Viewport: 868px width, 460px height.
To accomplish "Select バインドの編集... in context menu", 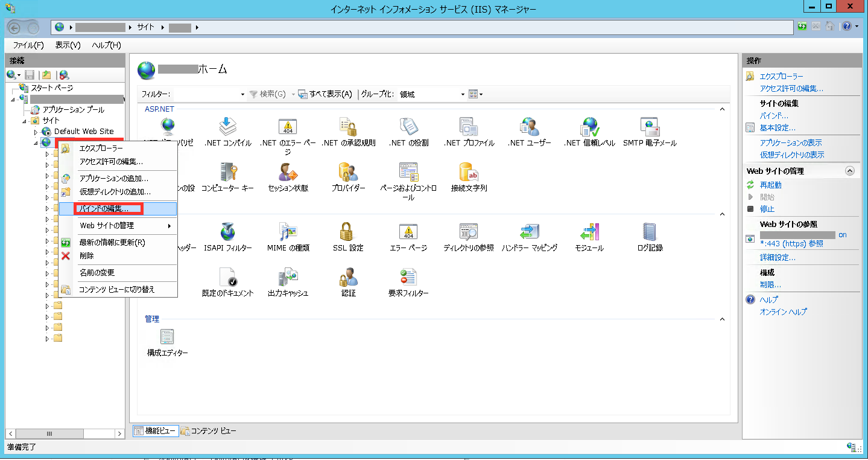I will tap(118, 209).
